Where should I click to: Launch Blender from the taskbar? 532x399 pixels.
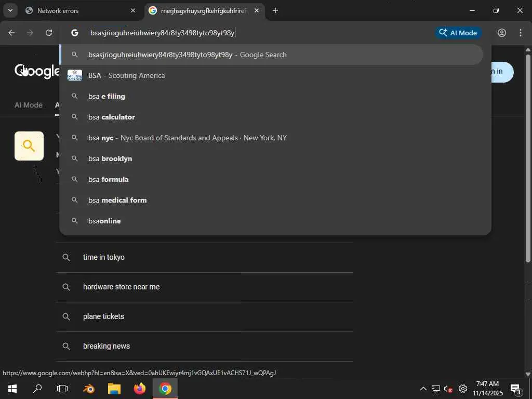pos(89,389)
